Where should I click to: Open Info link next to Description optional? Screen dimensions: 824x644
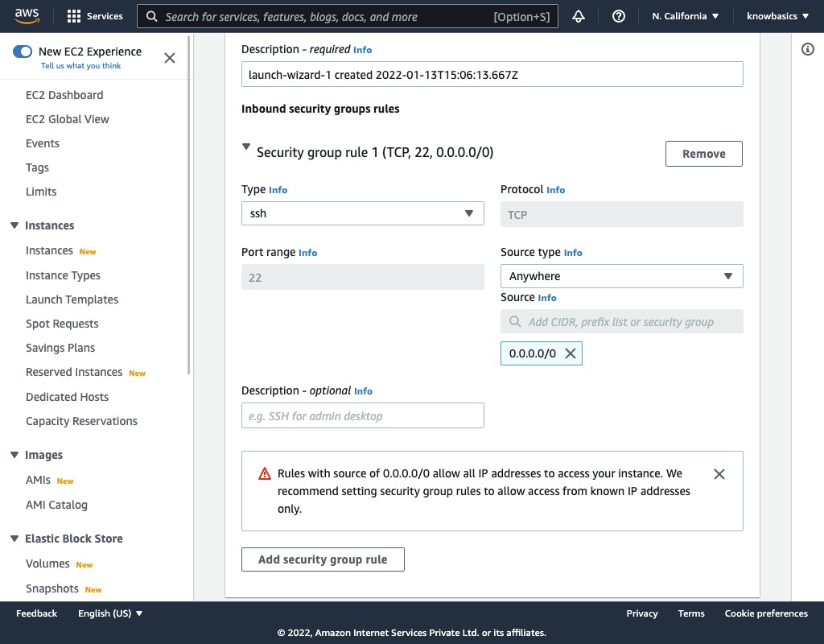(363, 391)
